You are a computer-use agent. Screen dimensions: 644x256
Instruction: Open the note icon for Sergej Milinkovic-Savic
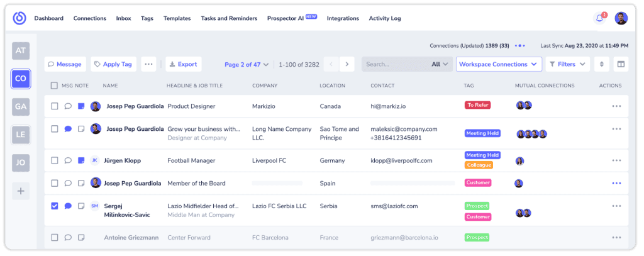pos(81,206)
